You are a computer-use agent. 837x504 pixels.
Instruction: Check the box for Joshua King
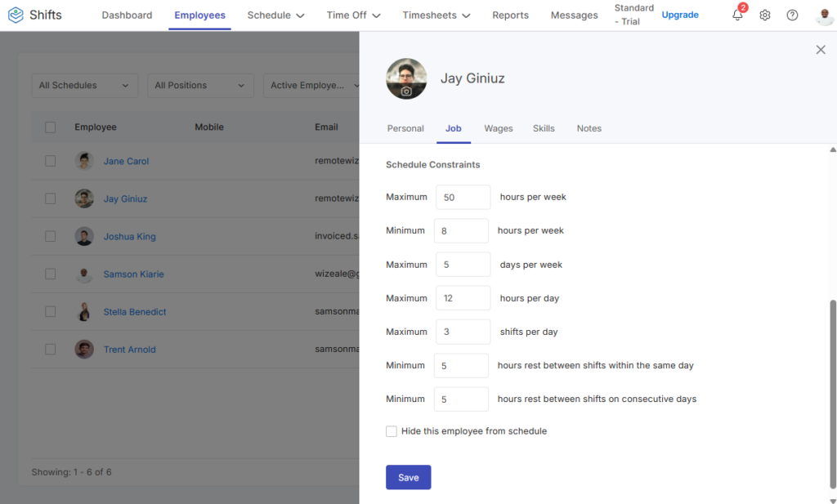[x=50, y=236]
